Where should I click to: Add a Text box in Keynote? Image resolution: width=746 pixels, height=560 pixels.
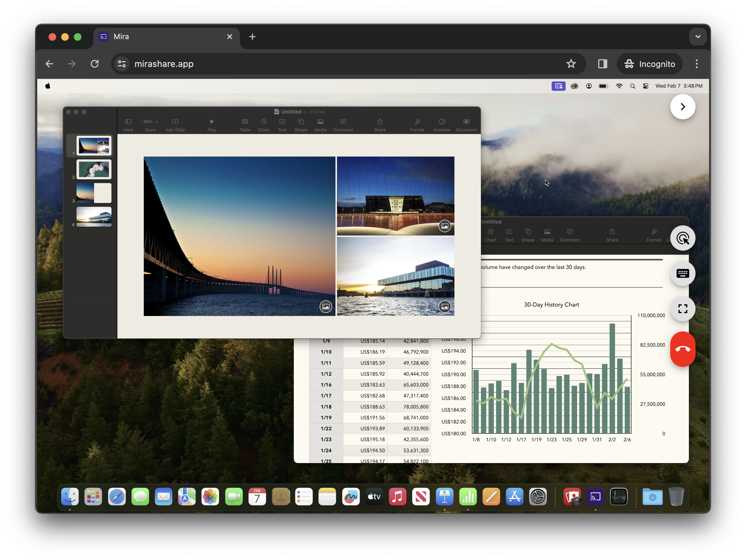[x=282, y=122]
